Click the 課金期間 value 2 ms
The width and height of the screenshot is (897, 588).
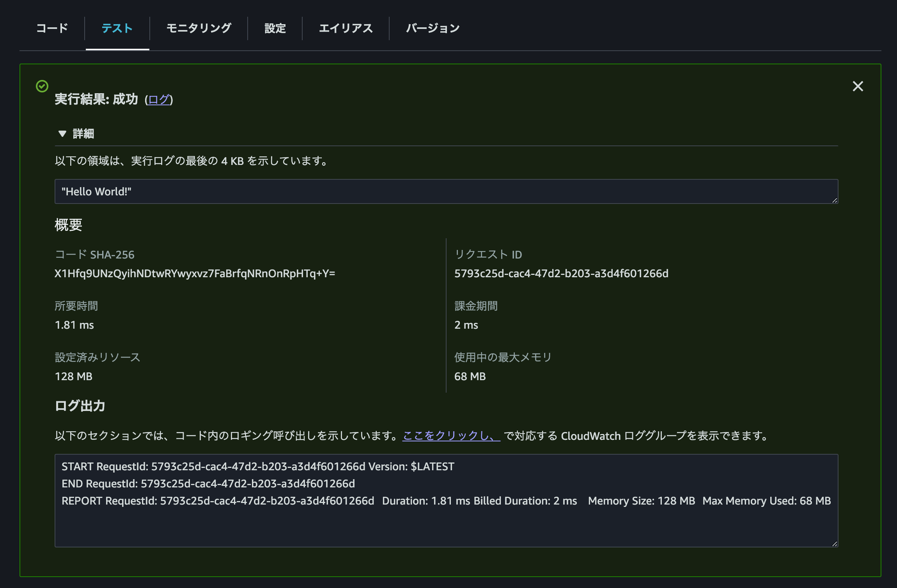tap(466, 325)
